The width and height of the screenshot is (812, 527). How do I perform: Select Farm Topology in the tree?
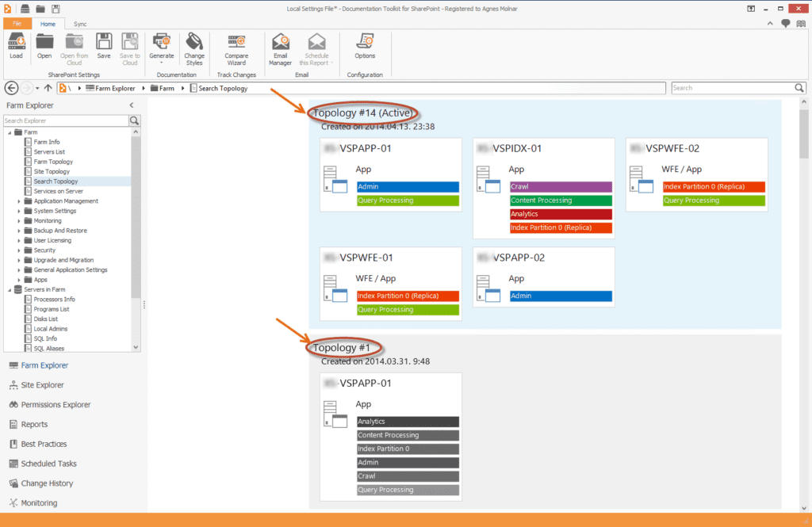click(x=53, y=162)
